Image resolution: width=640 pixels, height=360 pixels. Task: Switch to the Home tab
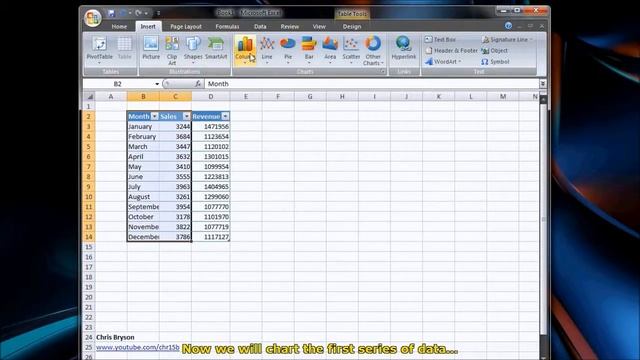pyautogui.click(x=119, y=27)
